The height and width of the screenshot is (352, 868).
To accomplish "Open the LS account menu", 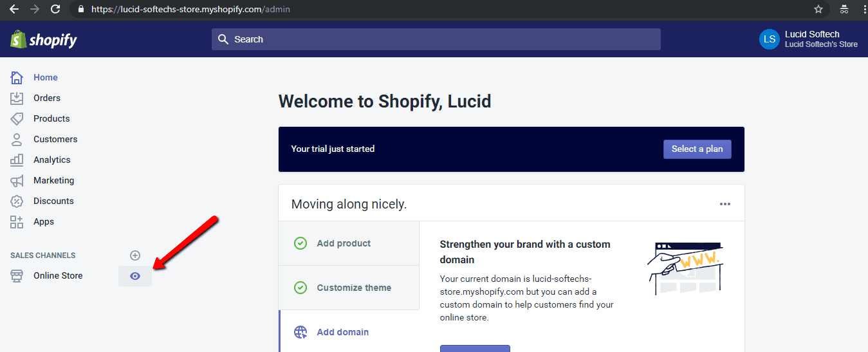I will click(809, 39).
